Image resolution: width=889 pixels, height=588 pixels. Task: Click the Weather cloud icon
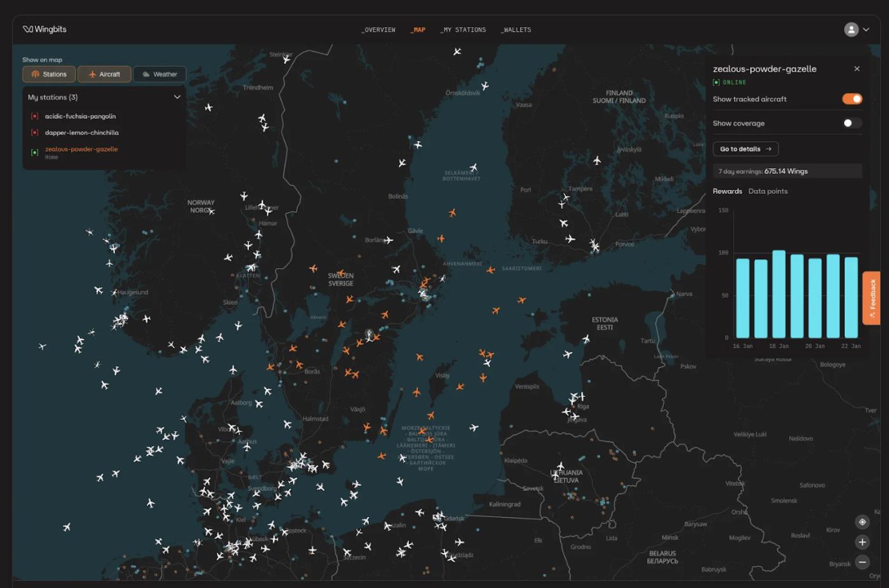pyautogui.click(x=147, y=74)
